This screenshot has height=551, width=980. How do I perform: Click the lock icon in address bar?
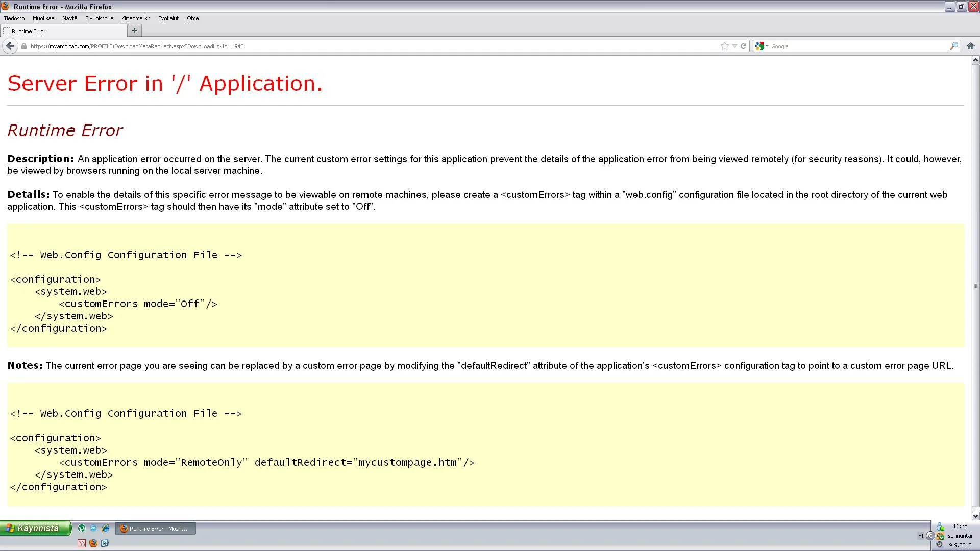[x=24, y=46]
